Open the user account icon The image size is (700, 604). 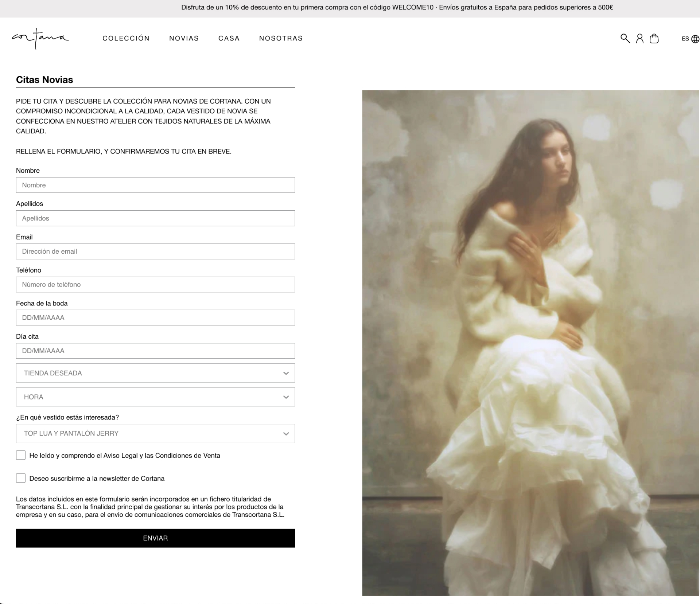[x=639, y=38]
